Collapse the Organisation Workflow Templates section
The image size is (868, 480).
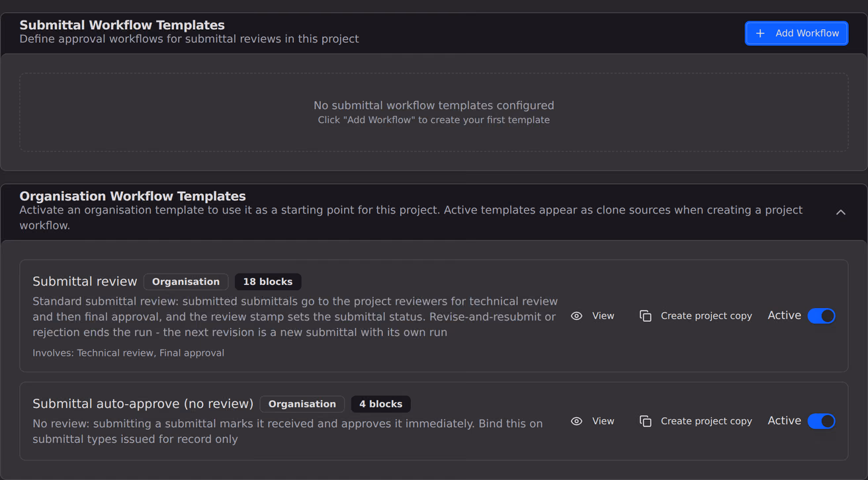click(841, 212)
